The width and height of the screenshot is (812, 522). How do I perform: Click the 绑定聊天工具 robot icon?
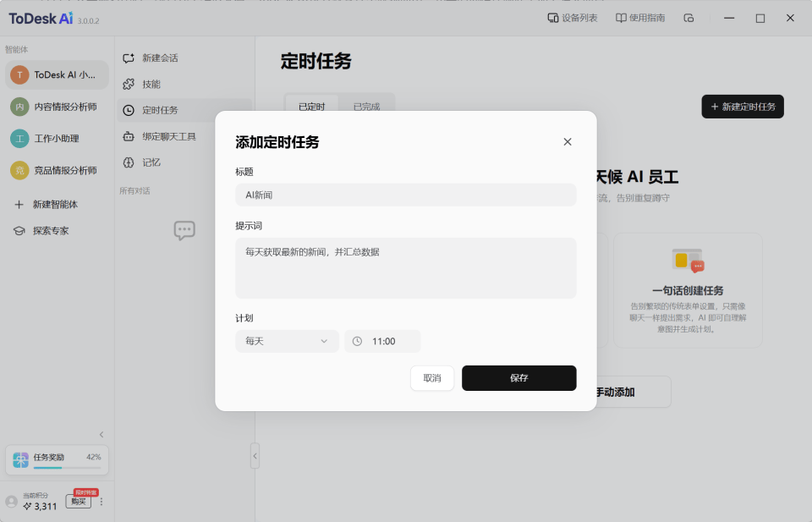click(129, 137)
